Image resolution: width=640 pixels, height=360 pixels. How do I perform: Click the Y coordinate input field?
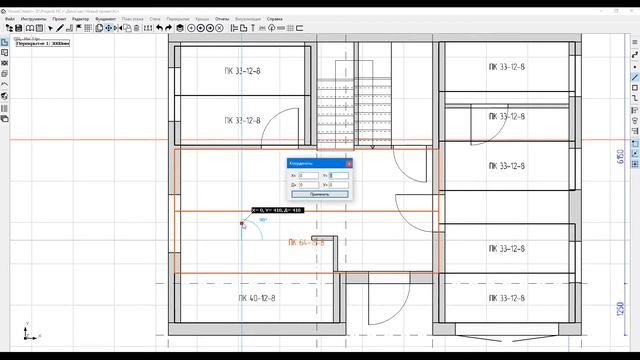pyautogui.click(x=339, y=176)
